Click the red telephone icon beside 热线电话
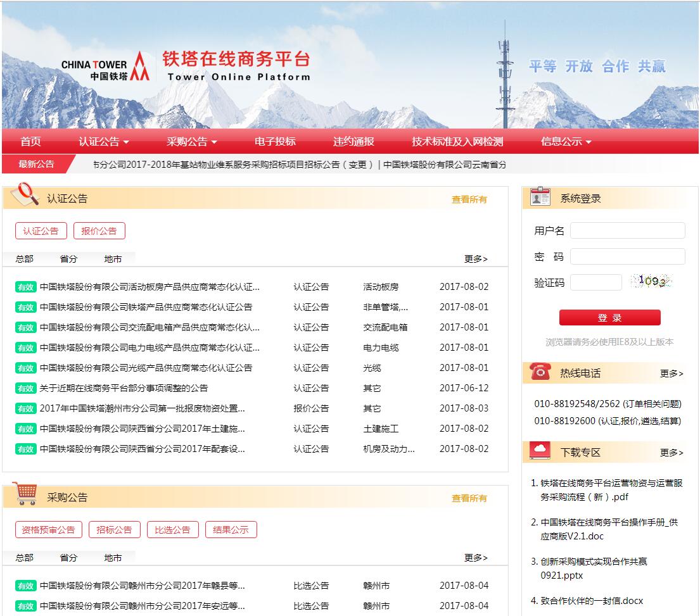Image resolution: width=700 pixels, height=616 pixels. (540, 371)
